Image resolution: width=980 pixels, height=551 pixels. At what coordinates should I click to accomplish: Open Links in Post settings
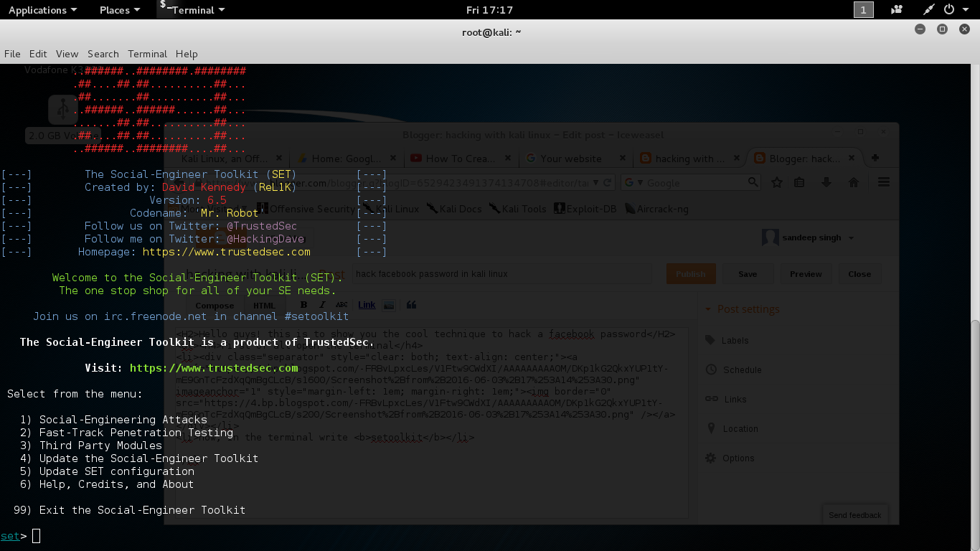tap(735, 399)
